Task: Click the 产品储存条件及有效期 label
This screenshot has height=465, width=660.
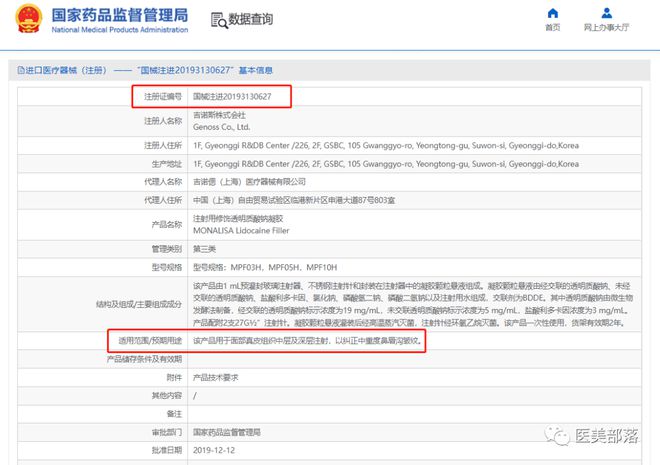Action: click(144, 359)
